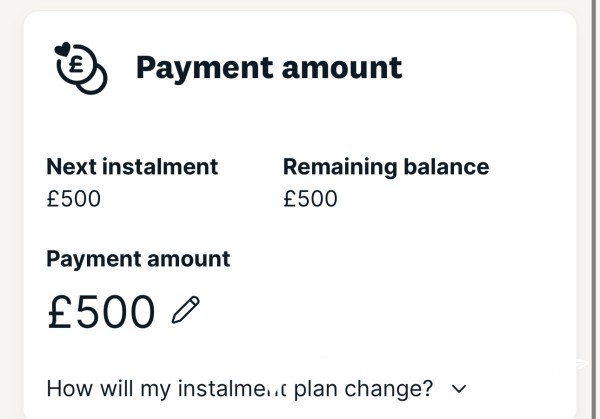600x419 pixels.
Task: Click the Payment amount card heading
Action: (269, 68)
